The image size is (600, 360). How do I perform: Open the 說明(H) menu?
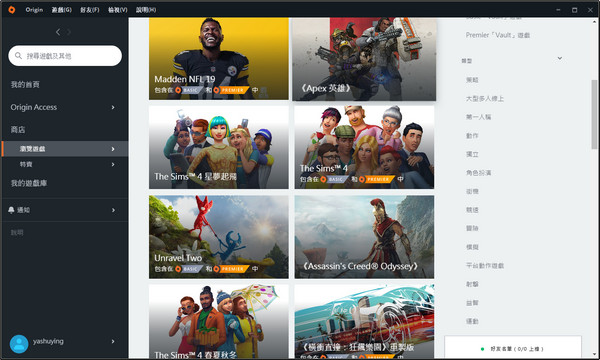[146, 10]
